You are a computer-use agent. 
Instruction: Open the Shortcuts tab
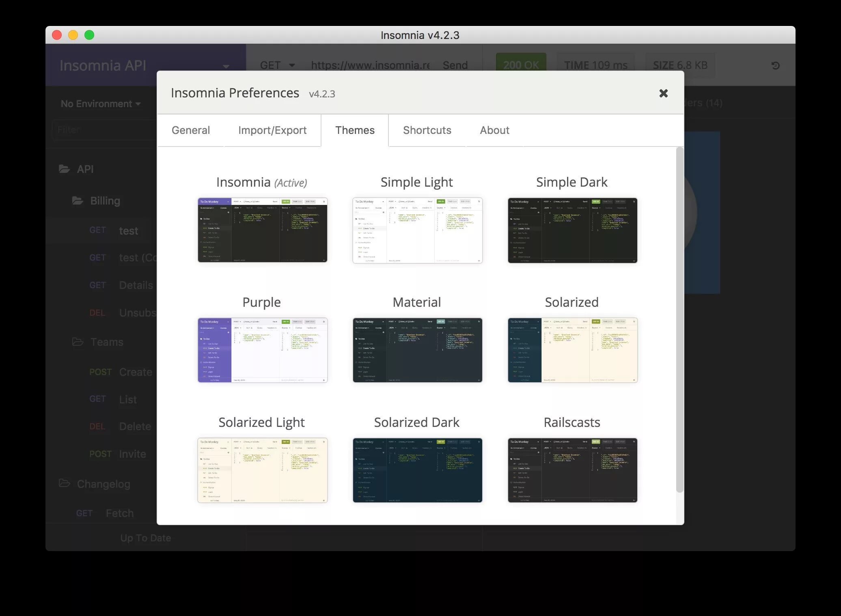(x=427, y=130)
